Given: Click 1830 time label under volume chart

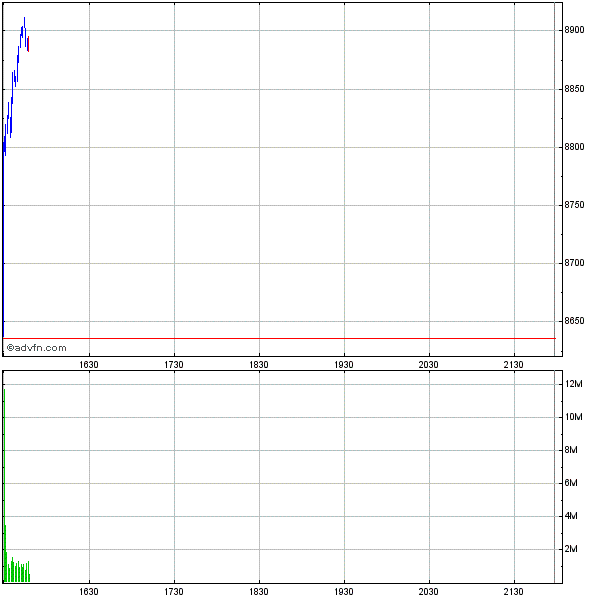Looking at the screenshot, I should [x=259, y=592].
